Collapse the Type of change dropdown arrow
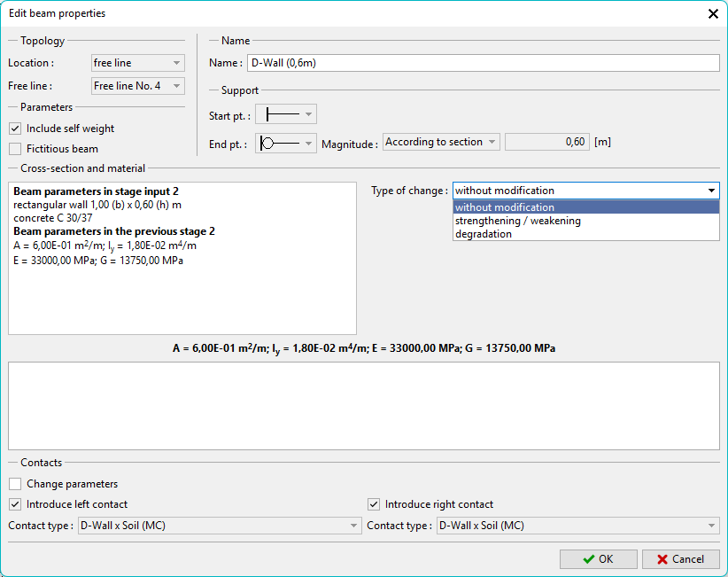Screen dimensions: 728x577 point(711,191)
